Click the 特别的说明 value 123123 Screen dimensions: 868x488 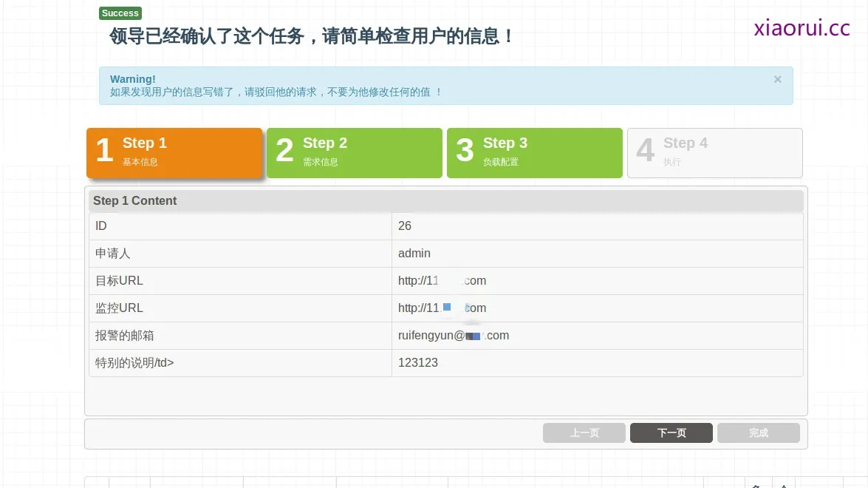(x=418, y=363)
